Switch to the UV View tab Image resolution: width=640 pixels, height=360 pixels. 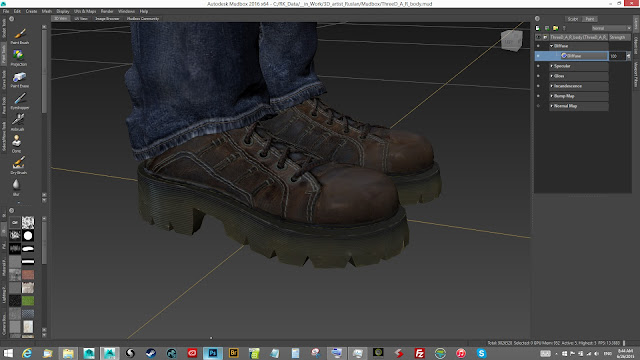(x=81, y=19)
